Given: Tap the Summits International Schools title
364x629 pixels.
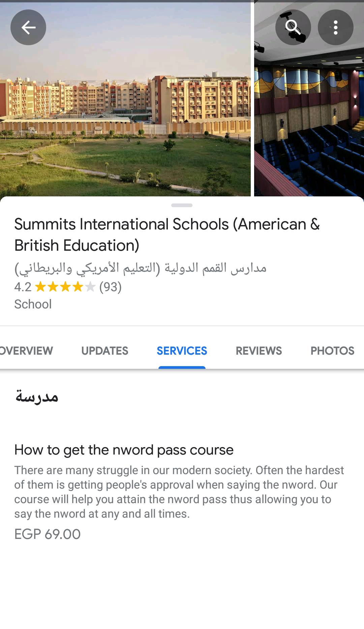Looking at the screenshot, I should tap(167, 235).
